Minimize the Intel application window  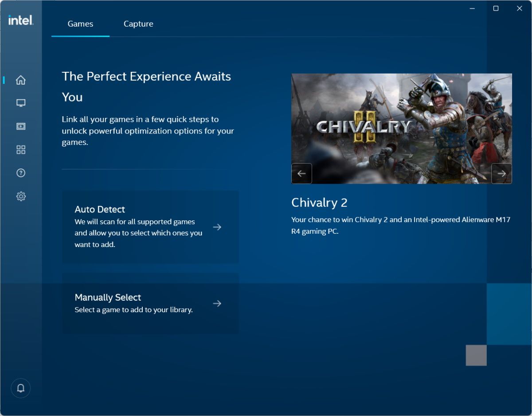[473, 8]
